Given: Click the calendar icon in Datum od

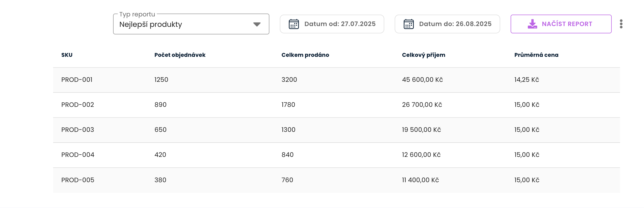Looking at the screenshot, I should pyautogui.click(x=294, y=24).
